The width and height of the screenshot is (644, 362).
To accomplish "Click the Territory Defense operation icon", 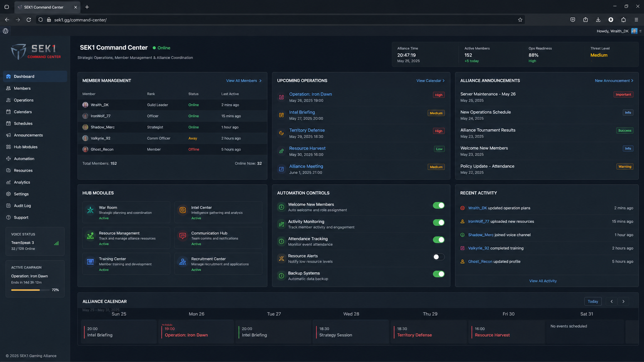I will coord(282,133).
